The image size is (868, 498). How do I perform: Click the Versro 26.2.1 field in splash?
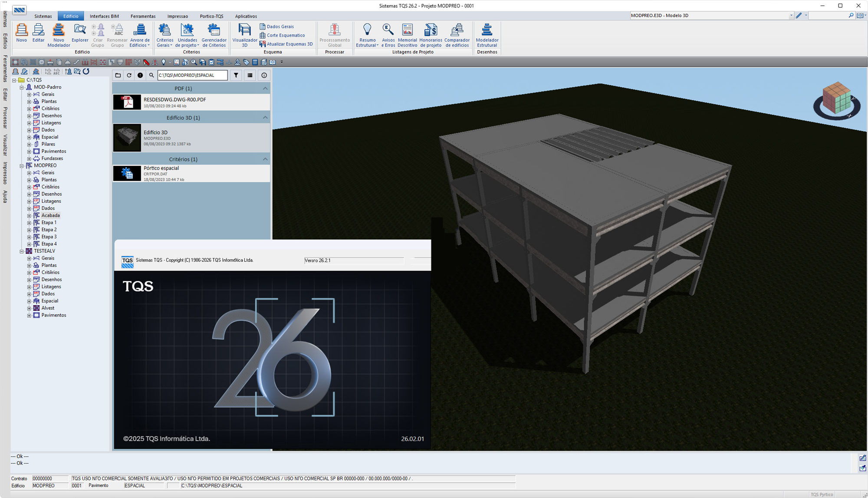pyautogui.click(x=354, y=261)
